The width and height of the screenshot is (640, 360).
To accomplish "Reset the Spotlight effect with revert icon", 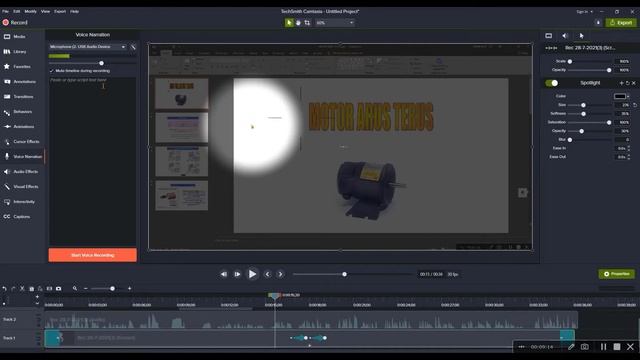I will click(x=628, y=83).
